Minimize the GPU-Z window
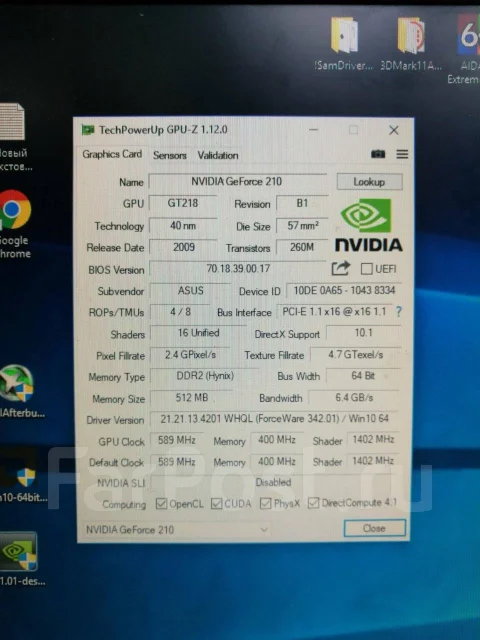This screenshot has width=480, height=640. (x=313, y=130)
